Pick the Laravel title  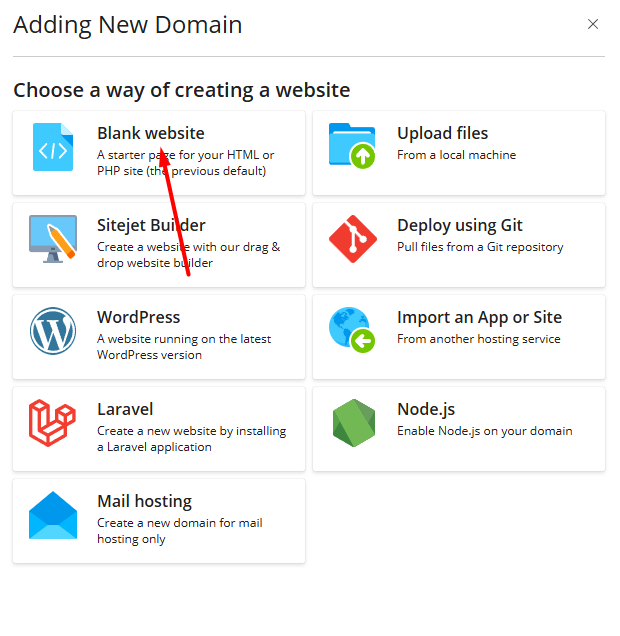click(125, 409)
